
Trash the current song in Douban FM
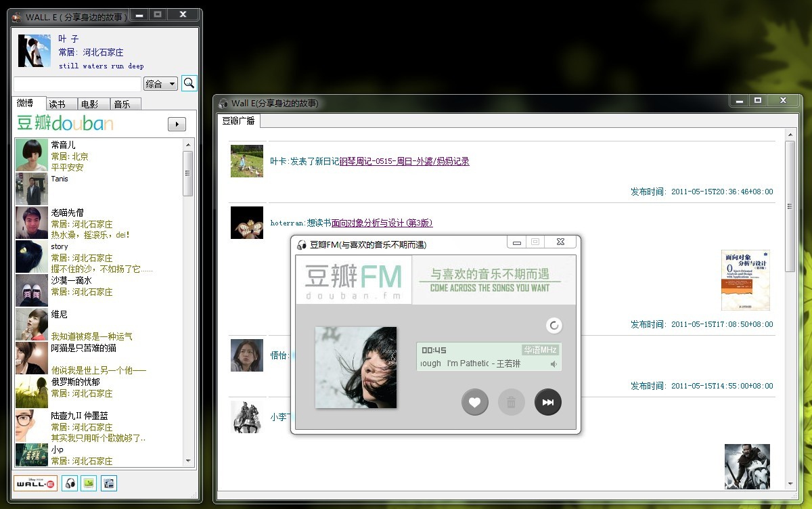pos(512,402)
